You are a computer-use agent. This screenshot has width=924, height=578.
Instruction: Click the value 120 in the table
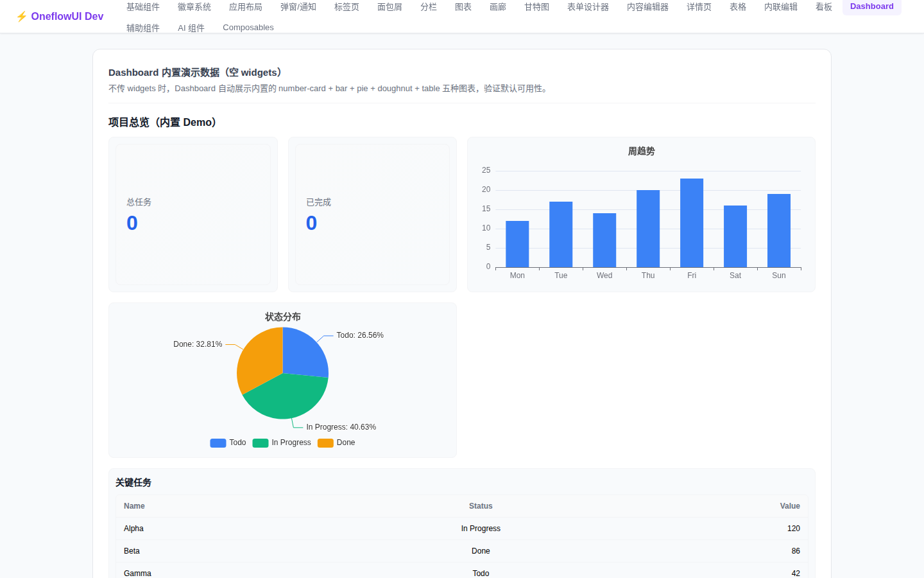794,529
